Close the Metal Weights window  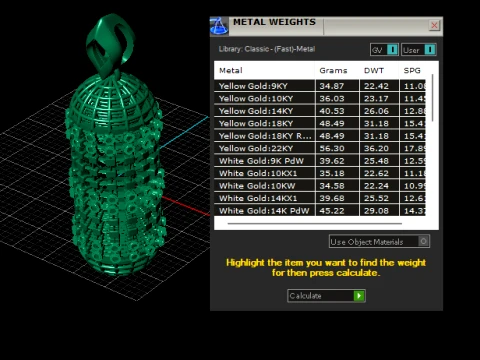point(434,25)
